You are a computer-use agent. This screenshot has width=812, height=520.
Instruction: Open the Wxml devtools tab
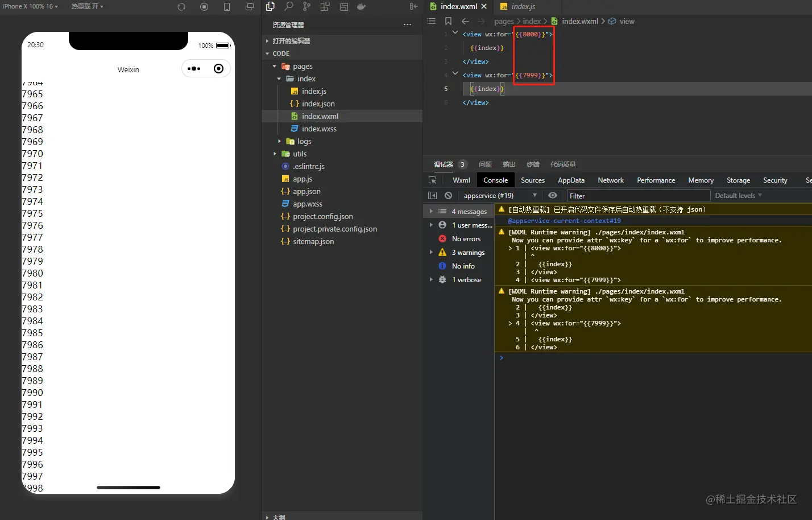tap(461, 180)
